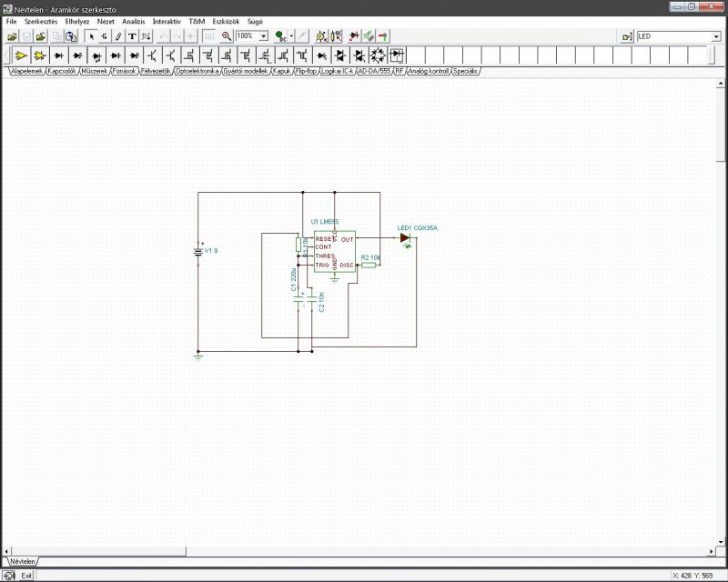Expand the LED component search dropdown

(716, 36)
